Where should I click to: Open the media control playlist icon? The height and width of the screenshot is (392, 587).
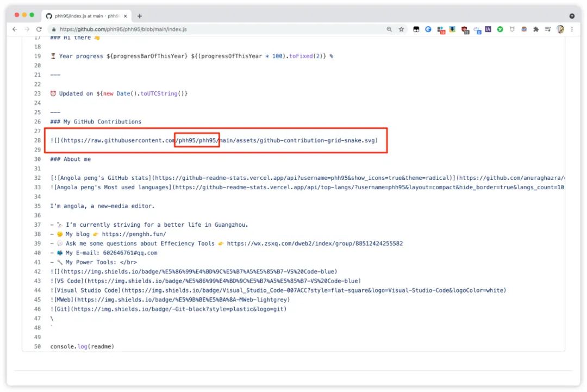[548, 29]
